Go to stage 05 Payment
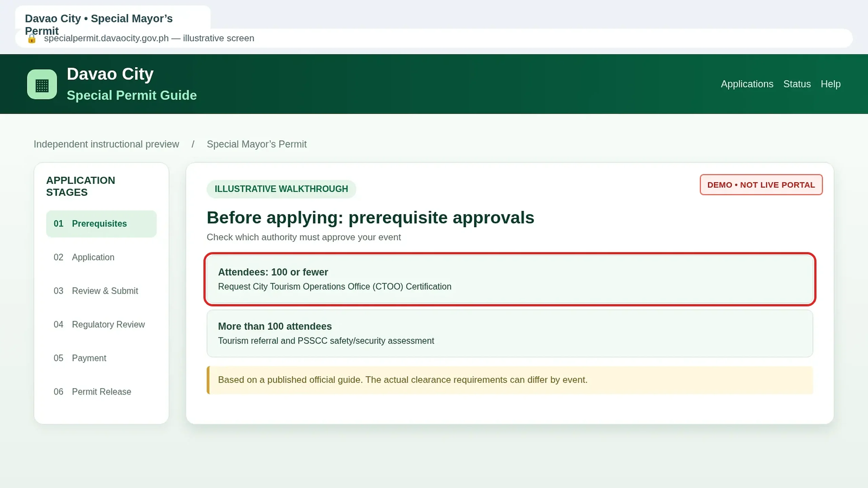This screenshot has height=488, width=868. pyautogui.click(x=101, y=358)
